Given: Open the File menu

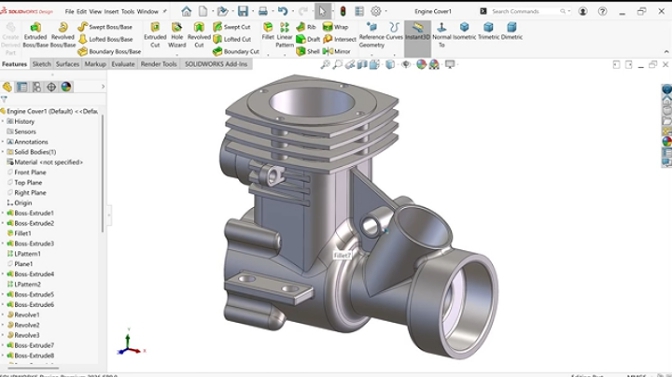Looking at the screenshot, I should [69, 12].
